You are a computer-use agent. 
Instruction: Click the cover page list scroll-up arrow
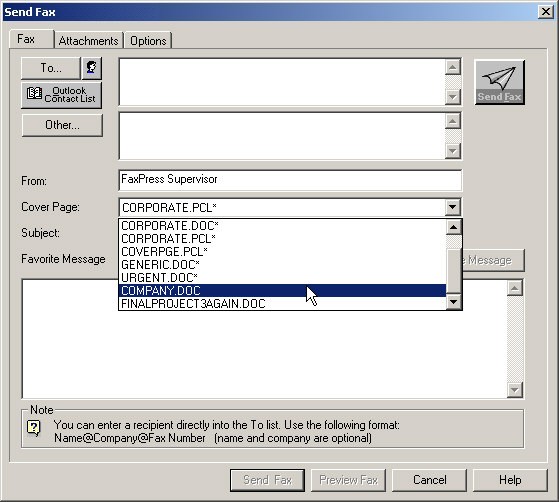pos(453,227)
